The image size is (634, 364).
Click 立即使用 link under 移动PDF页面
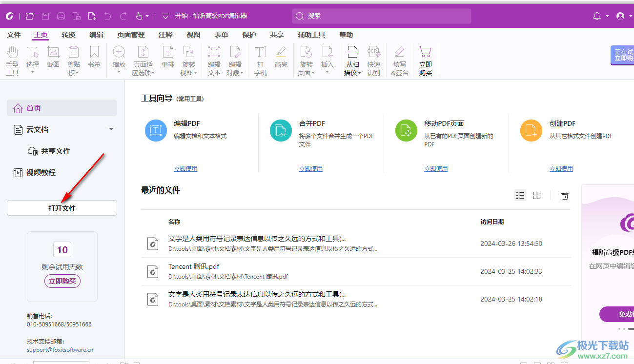436,169
